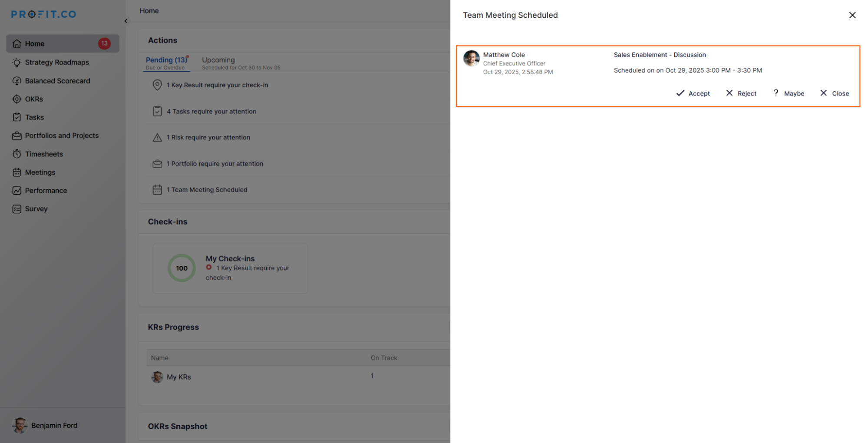
Task: Switch to the Upcoming tab
Action: tap(241, 63)
